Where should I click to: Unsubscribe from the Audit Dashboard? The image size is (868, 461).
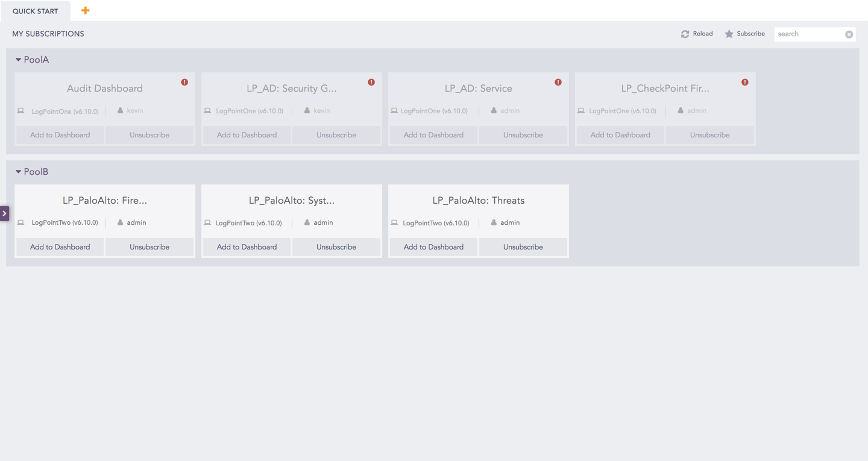click(149, 134)
